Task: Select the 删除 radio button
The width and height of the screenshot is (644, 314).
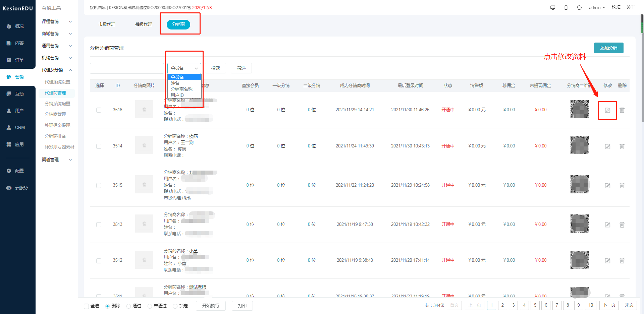Action: click(107, 306)
